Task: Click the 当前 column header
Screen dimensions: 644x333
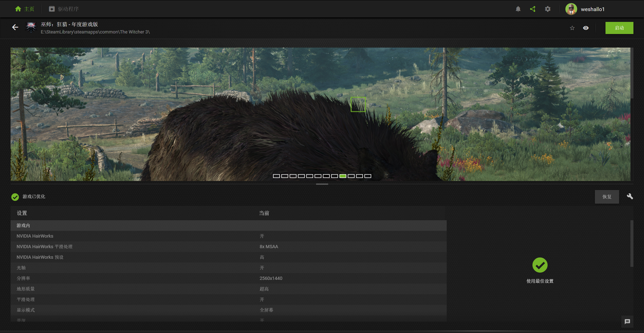Action: (x=264, y=213)
